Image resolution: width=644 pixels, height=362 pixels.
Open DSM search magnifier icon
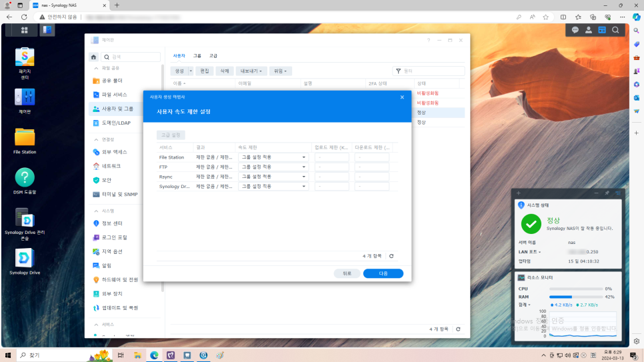pos(615,30)
